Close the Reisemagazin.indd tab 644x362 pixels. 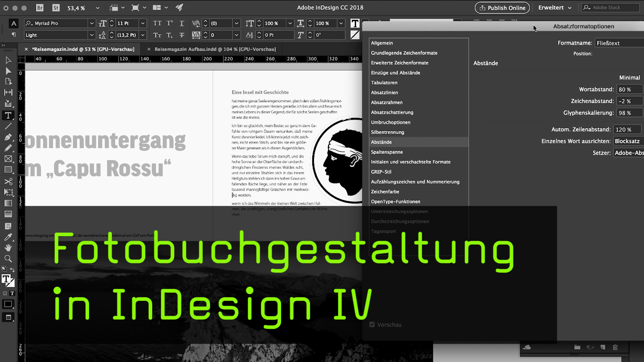point(26,49)
